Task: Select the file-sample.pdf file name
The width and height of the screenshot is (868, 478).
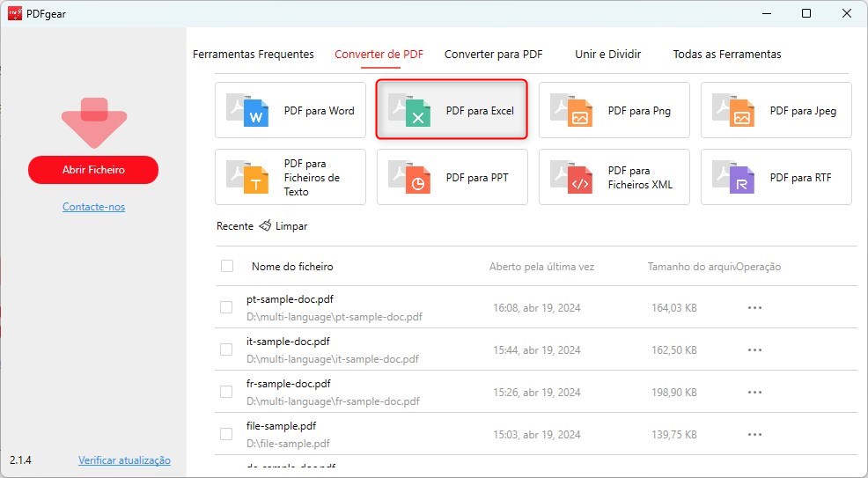Action: coord(281,426)
